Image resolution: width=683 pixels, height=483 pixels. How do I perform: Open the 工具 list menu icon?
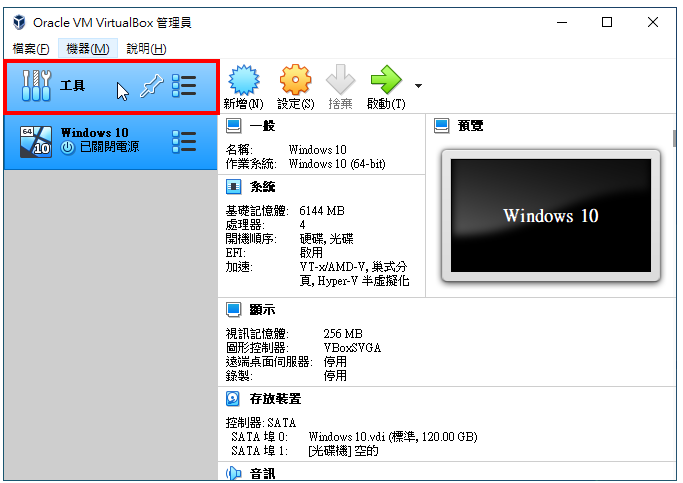point(184,85)
